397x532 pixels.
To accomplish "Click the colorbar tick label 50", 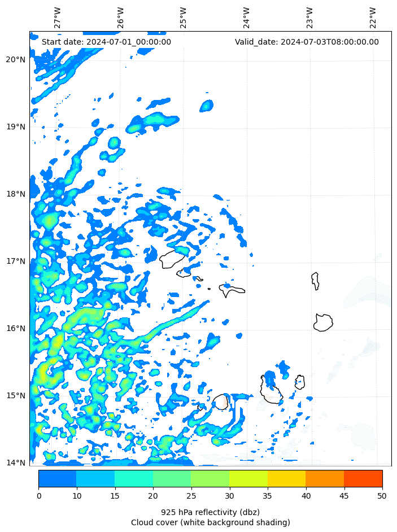I will (x=382, y=496).
